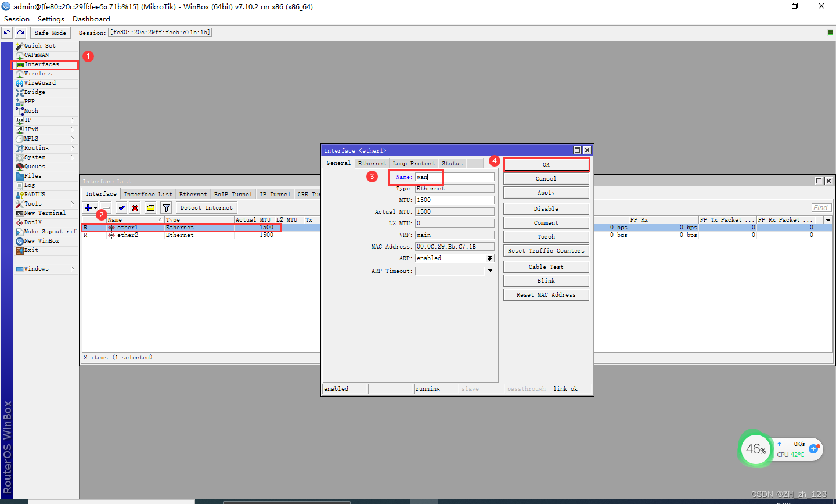This screenshot has width=836, height=504.
Task: Click the Cancel button
Action: pyautogui.click(x=546, y=179)
